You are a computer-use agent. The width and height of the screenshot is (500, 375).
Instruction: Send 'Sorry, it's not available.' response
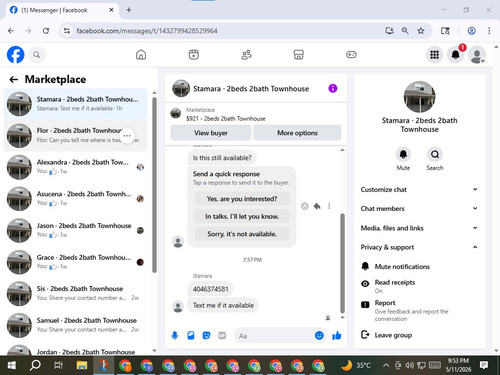(x=242, y=234)
